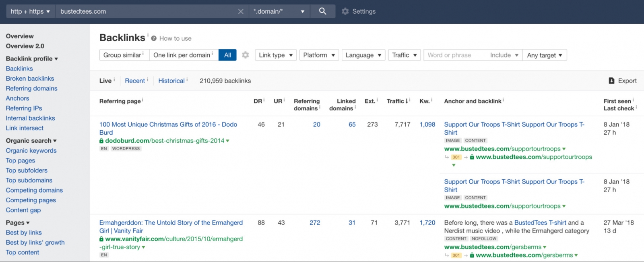The height and width of the screenshot is (262, 644).
Task: Open Organic keywords in the sidebar
Action: pos(31,150)
